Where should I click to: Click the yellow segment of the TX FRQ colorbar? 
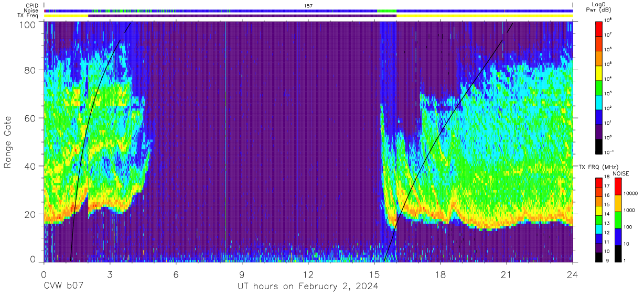(x=599, y=211)
